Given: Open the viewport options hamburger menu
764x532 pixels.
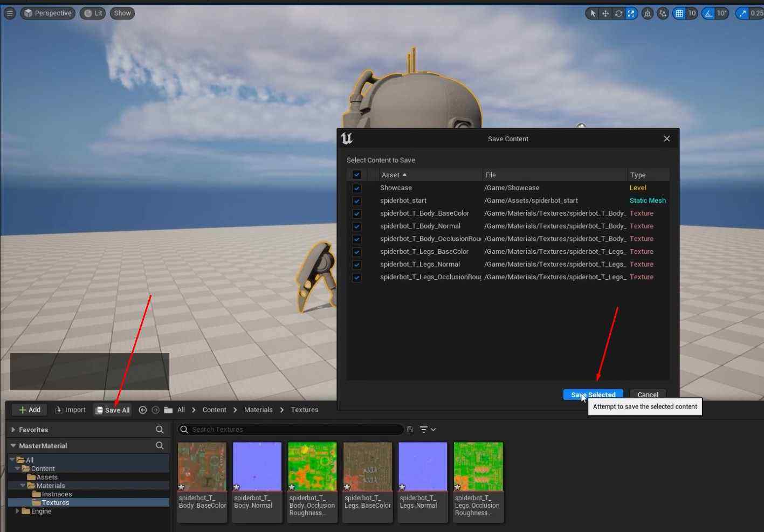Looking at the screenshot, I should click(x=10, y=13).
